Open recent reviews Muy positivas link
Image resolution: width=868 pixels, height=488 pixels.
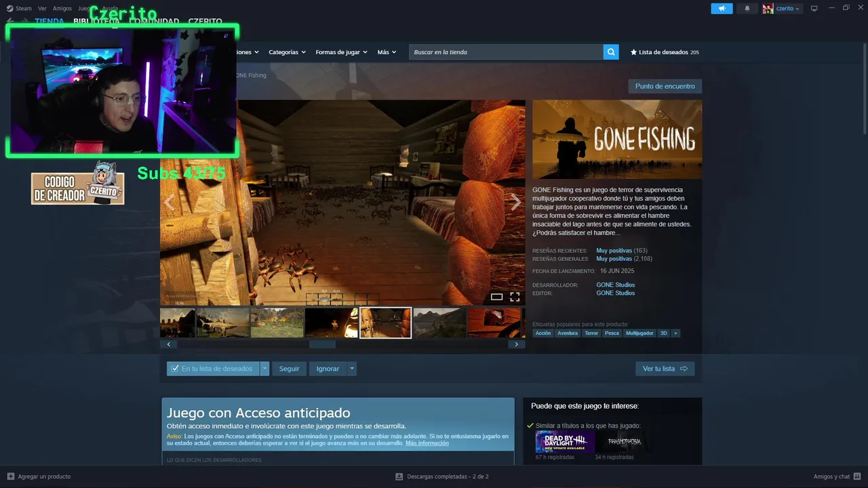point(614,251)
